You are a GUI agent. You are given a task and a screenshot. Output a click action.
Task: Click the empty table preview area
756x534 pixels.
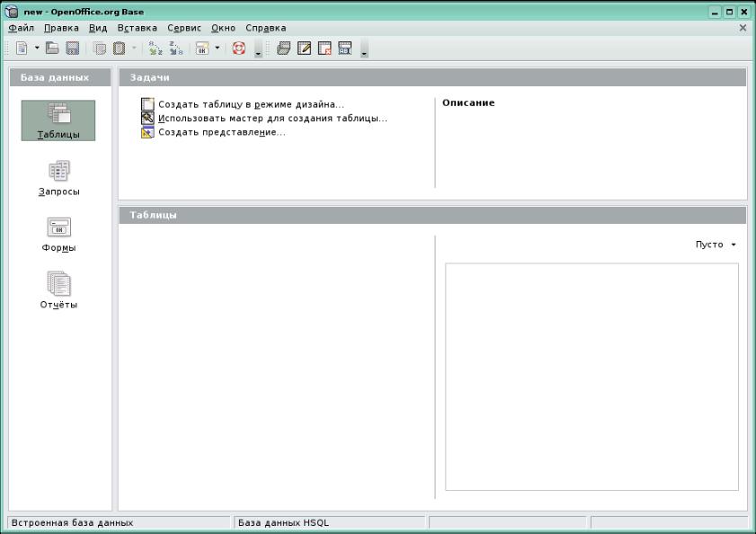pos(591,377)
